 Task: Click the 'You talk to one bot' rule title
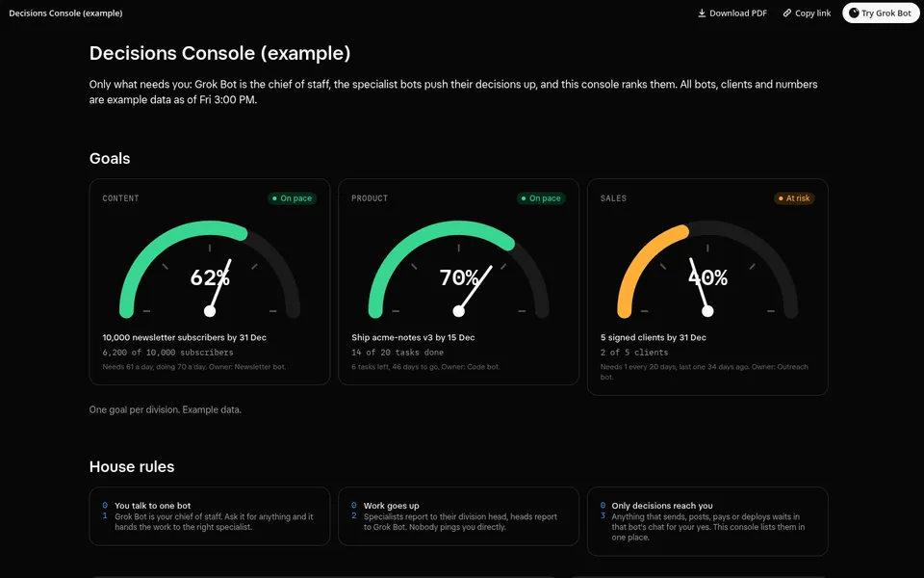pyautogui.click(x=153, y=506)
